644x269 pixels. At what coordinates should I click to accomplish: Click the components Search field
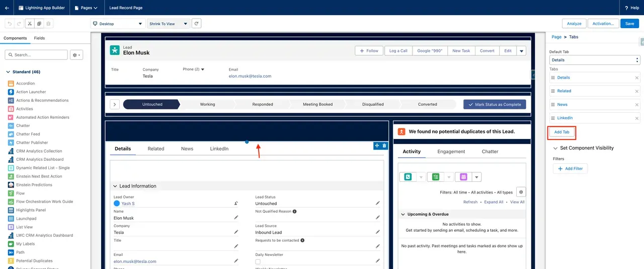(x=36, y=54)
